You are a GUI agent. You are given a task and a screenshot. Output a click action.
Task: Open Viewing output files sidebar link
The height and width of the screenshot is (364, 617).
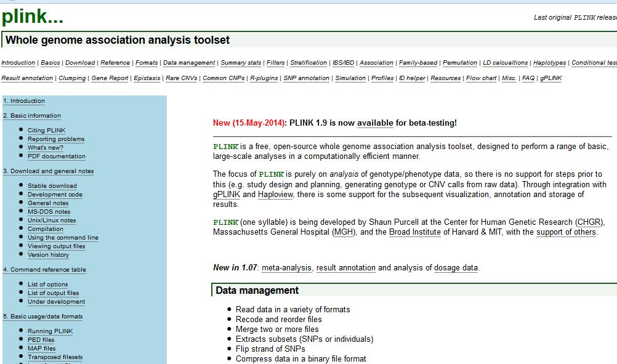(x=56, y=246)
